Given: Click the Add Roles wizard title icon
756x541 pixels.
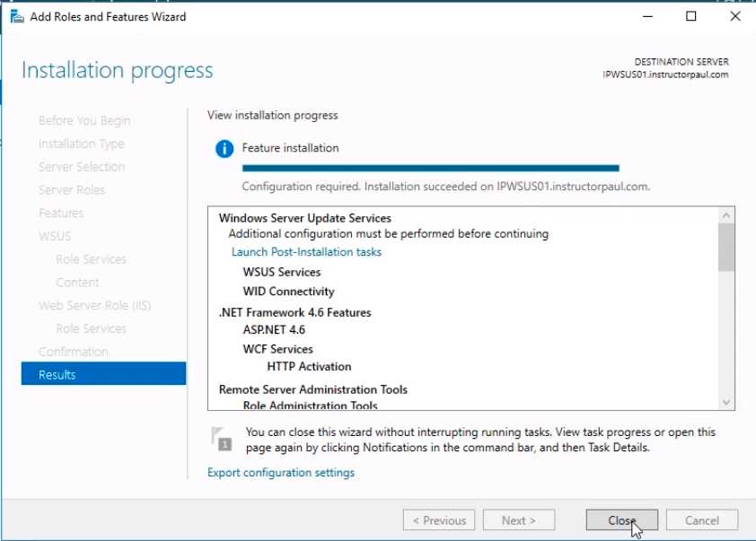Looking at the screenshot, I should click(x=17, y=16).
